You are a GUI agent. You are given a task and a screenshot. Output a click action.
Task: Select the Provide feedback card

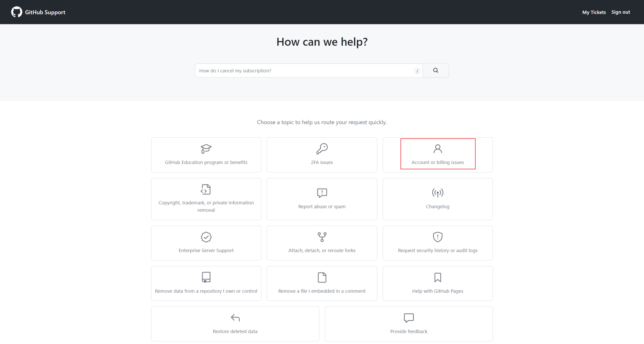(408, 324)
